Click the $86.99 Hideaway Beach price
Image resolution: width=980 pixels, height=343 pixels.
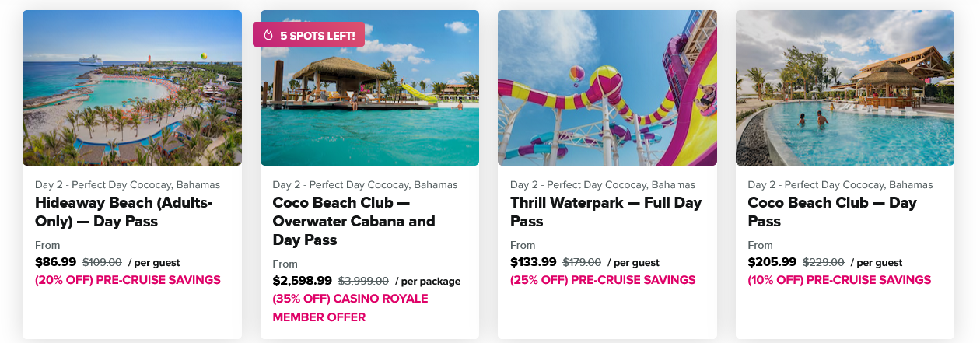(x=55, y=262)
